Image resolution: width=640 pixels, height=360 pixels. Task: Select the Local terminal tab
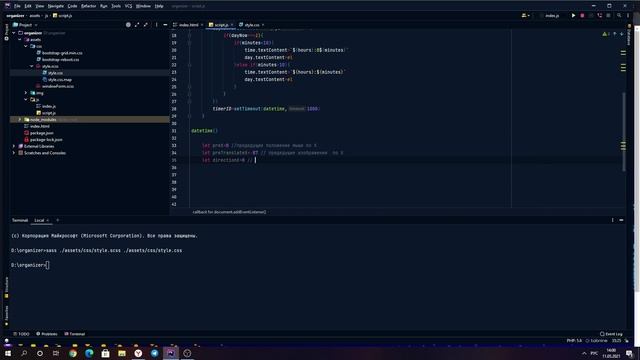39,220
